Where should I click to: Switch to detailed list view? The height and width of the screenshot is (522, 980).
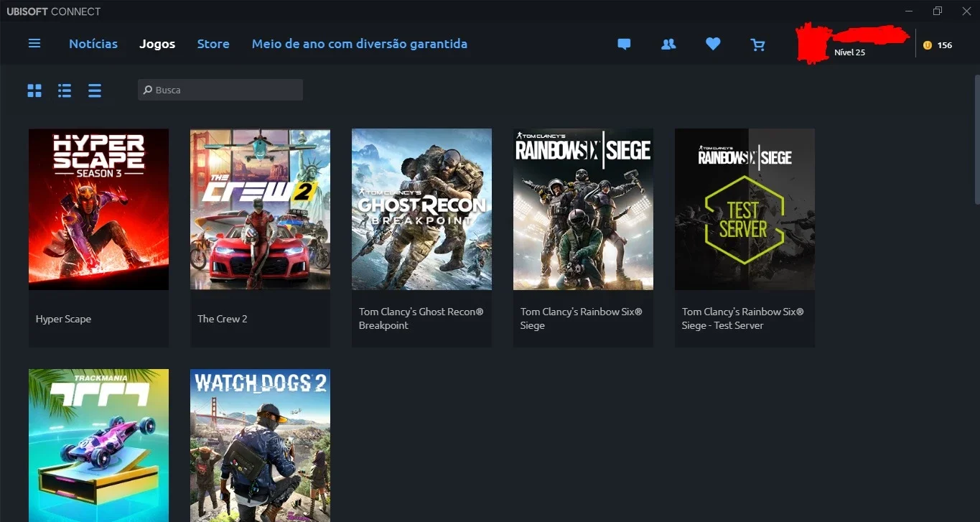tap(65, 90)
